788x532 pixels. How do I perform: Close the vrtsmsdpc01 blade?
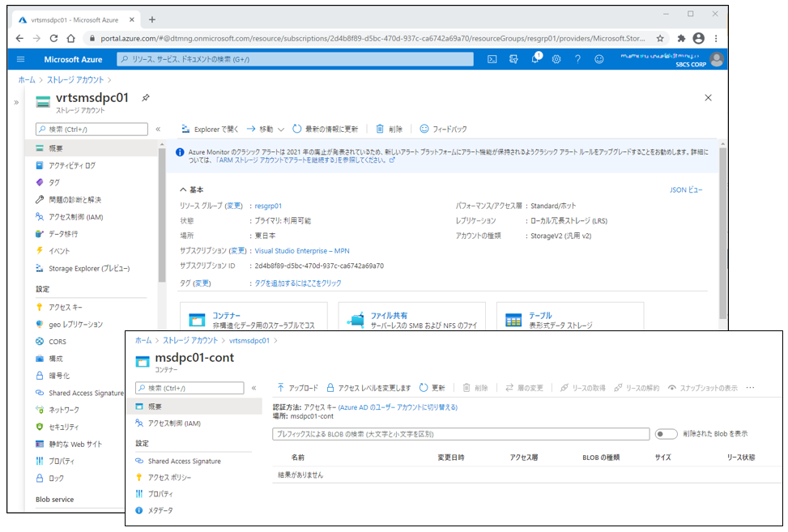point(708,97)
